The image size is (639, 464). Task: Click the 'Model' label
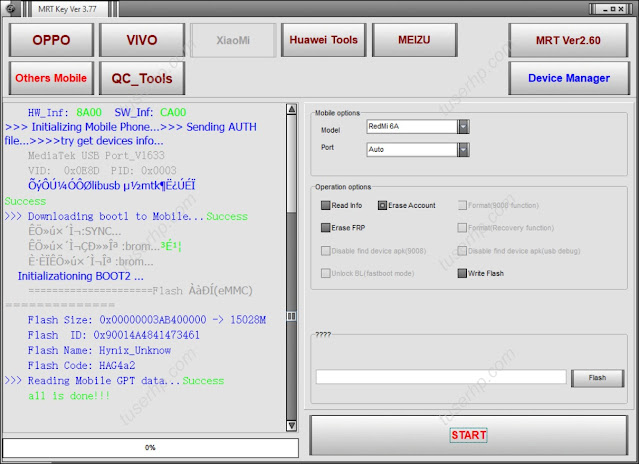331,130
